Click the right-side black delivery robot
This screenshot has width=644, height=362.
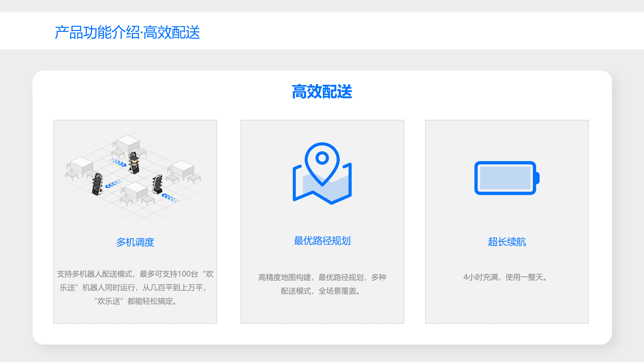pos(158,184)
